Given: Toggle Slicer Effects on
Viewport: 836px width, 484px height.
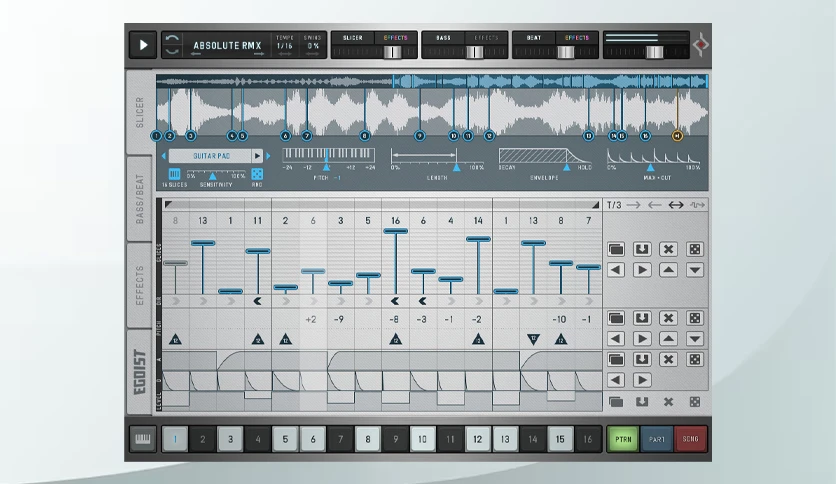Looking at the screenshot, I should point(396,38).
